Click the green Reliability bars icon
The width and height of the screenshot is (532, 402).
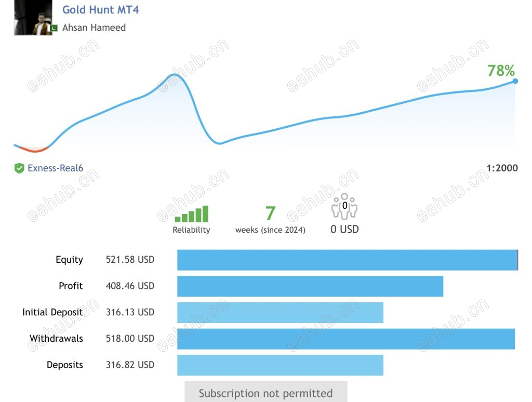(x=191, y=214)
